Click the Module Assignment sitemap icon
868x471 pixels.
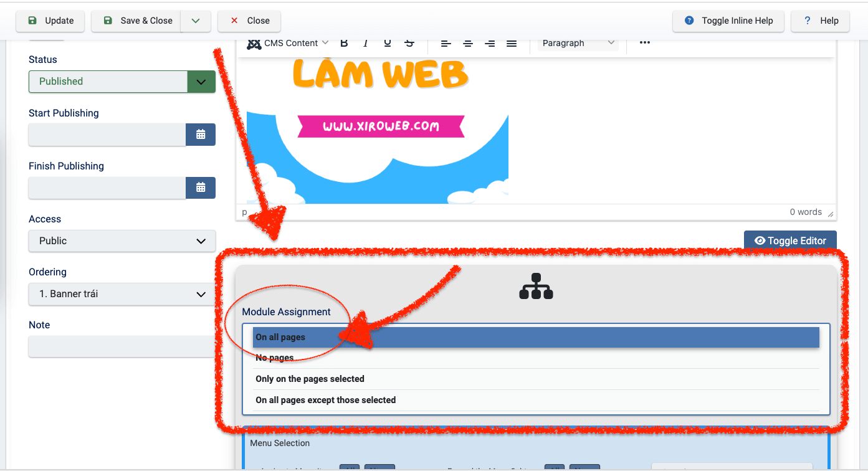point(536,286)
